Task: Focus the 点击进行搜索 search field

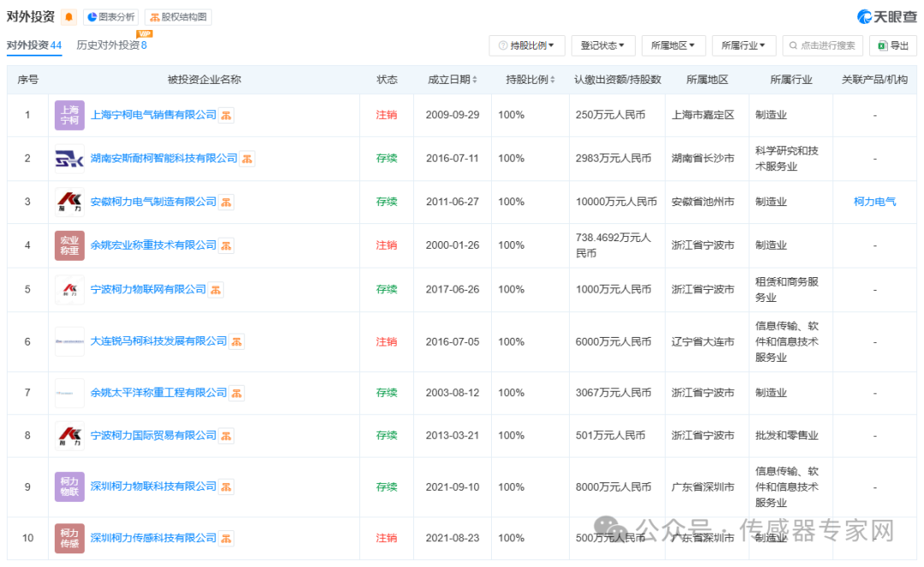Action: (x=823, y=45)
